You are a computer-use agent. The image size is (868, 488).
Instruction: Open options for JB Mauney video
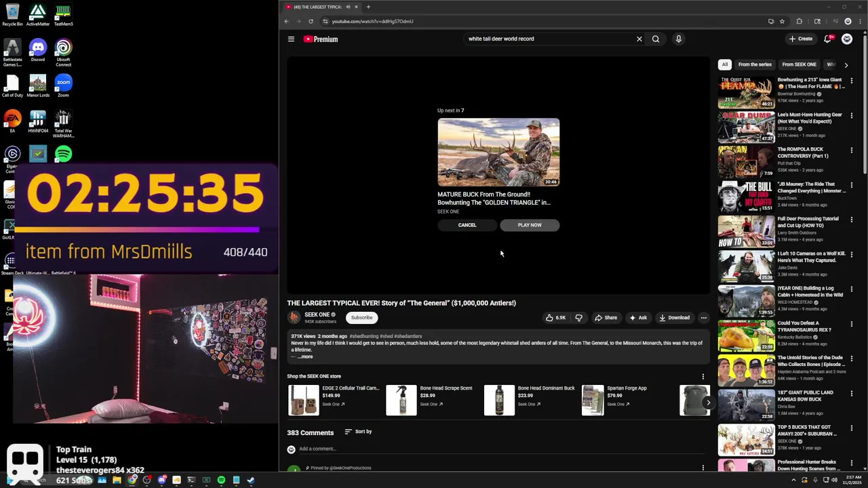point(852,185)
